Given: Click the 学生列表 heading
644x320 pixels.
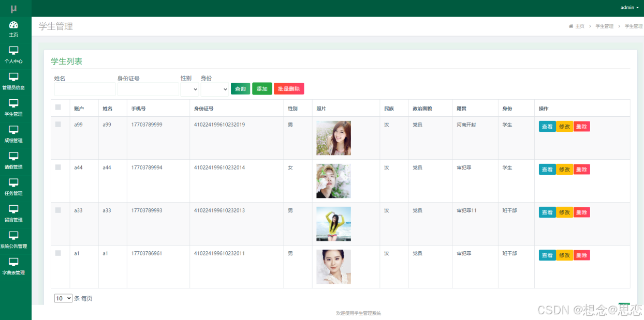Looking at the screenshot, I should pos(66,61).
